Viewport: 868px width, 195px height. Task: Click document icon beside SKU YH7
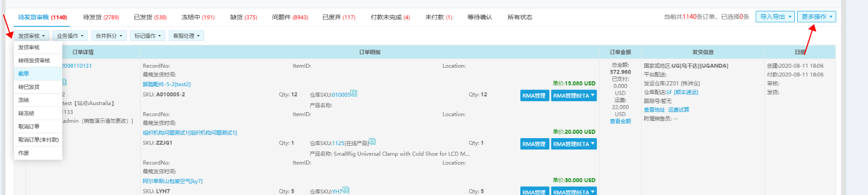346,190
